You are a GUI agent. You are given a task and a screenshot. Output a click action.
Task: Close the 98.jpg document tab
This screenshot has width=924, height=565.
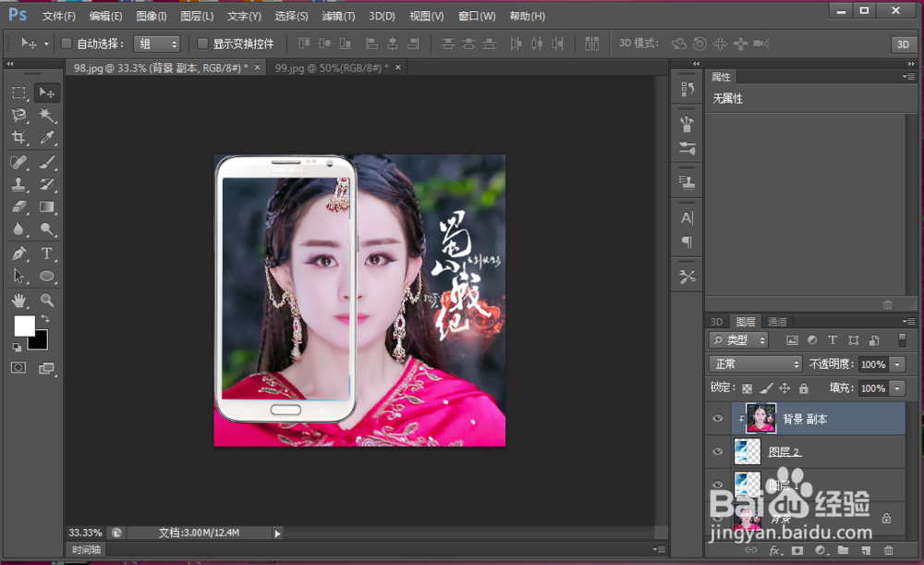click(x=257, y=68)
